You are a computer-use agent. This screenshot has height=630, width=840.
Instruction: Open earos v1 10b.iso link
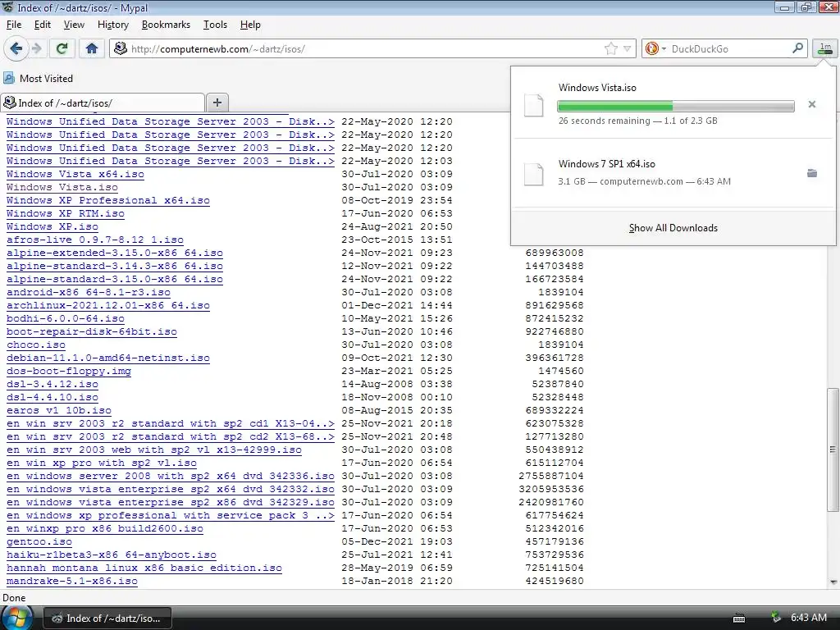[x=59, y=410]
